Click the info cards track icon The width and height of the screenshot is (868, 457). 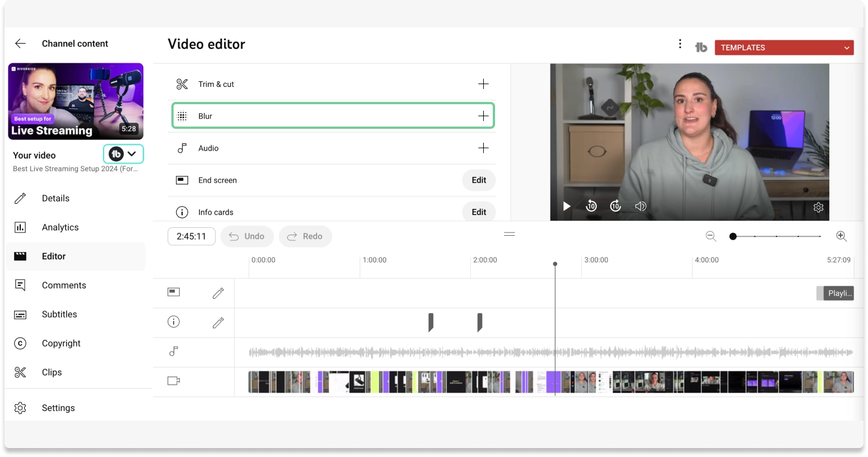coord(174,321)
